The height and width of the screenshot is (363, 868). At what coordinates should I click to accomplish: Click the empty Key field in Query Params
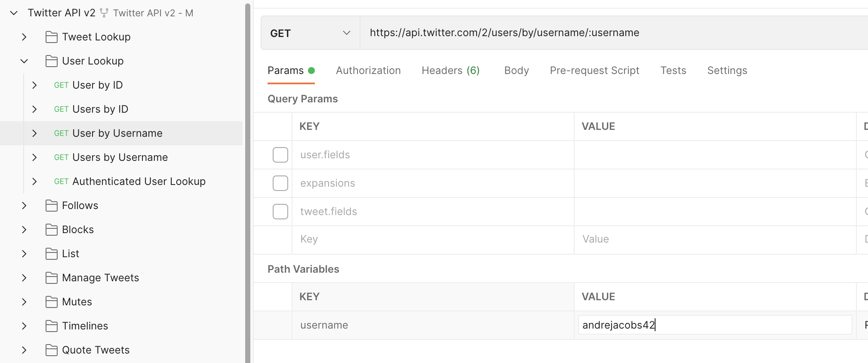click(x=433, y=240)
